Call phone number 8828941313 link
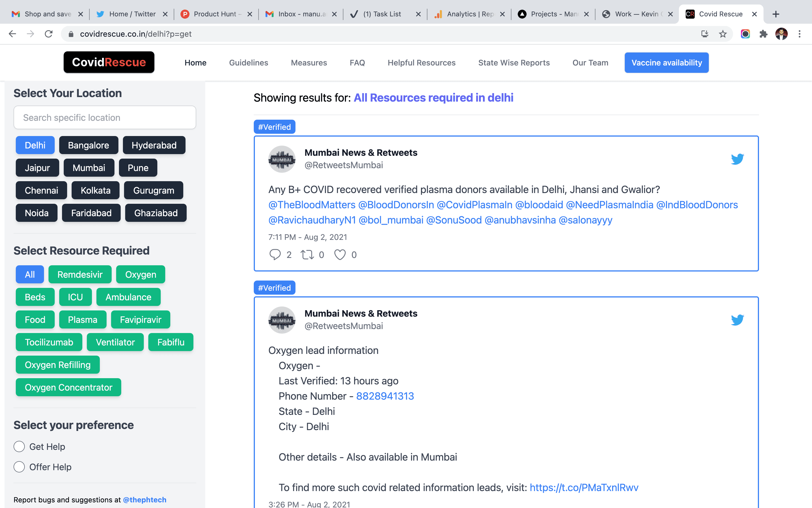This screenshot has height=508, width=812. coord(385,396)
